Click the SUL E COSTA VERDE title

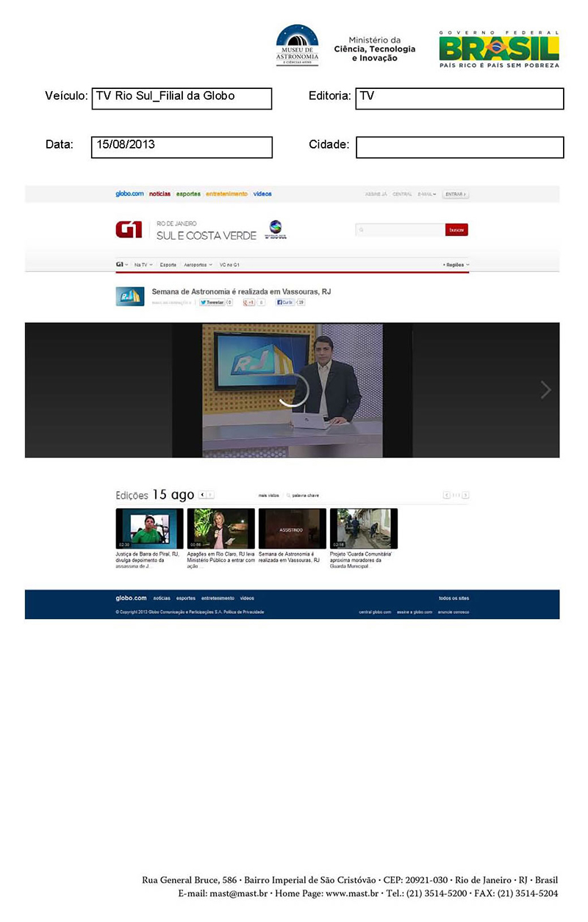(207, 235)
